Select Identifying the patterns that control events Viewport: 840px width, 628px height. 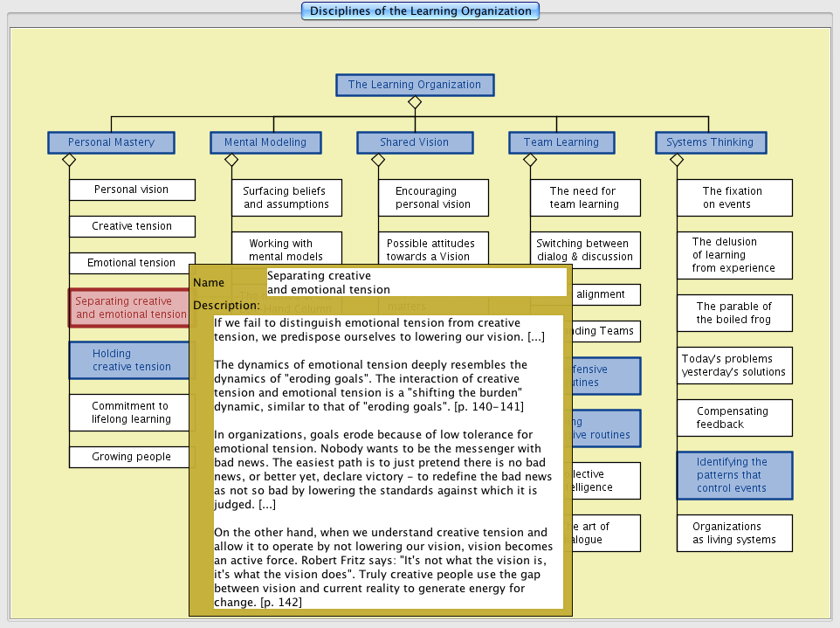click(x=733, y=475)
